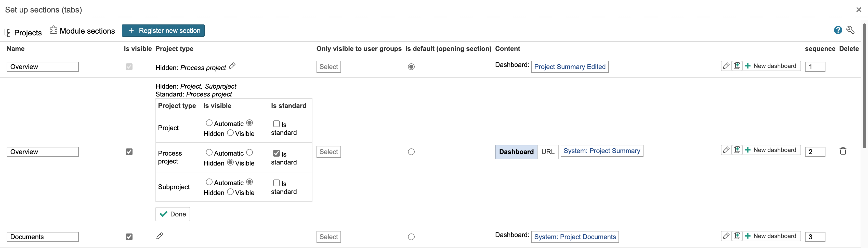Open the System: Project Documents dashboard selector
Viewport: 868px width, 248px height.
(x=574, y=237)
